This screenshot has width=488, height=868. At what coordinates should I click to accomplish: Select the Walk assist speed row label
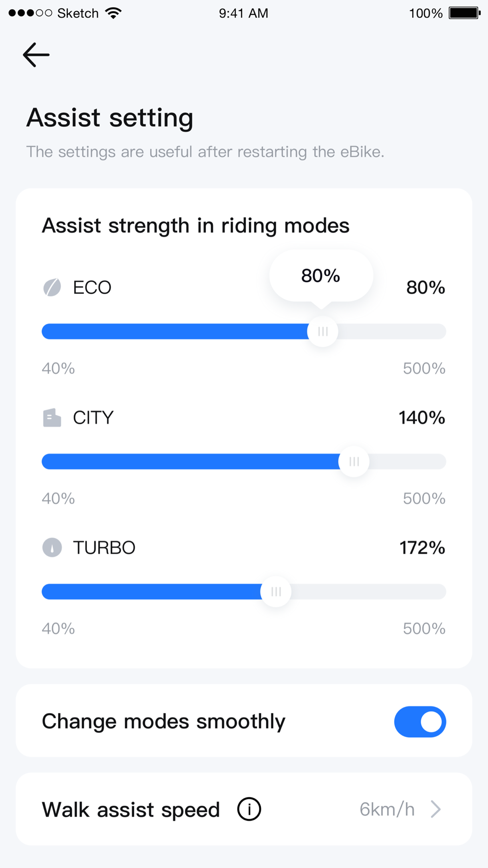click(131, 809)
